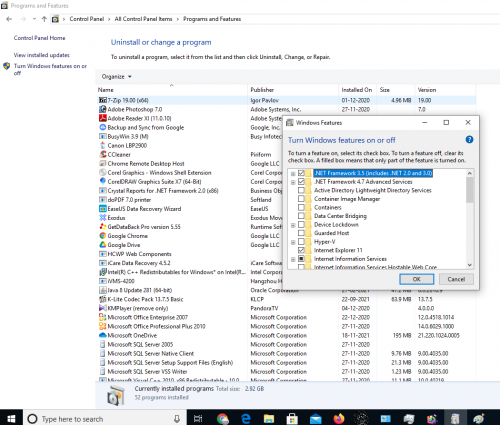Click the Adobe Photoshop 7.0 icon

pos(103,109)
